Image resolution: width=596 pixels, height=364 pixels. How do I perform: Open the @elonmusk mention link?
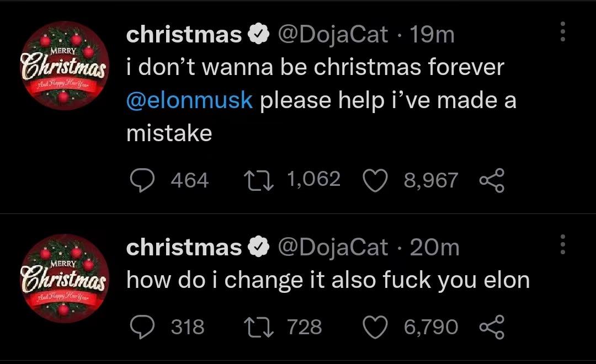(190, 101)
